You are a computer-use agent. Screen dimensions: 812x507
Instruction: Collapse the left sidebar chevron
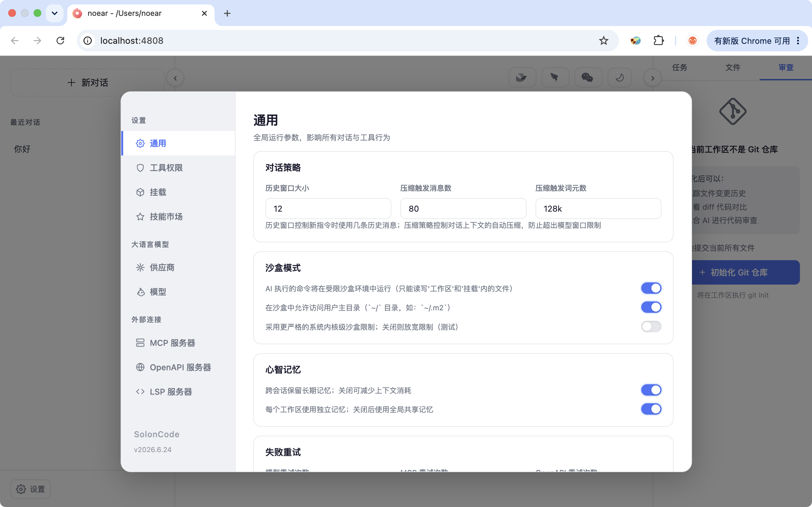pyautogui.click(x=176, y=78)
